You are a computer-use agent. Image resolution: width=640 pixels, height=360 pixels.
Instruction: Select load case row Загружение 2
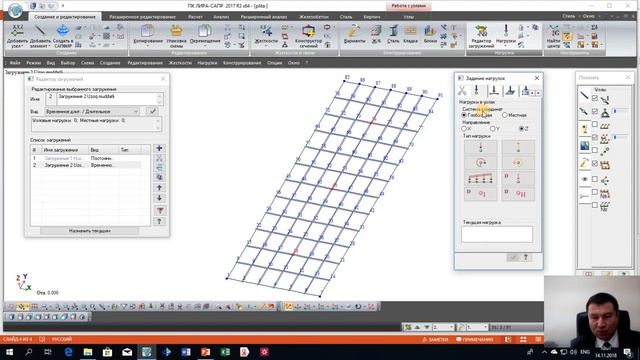pos(86,165)
